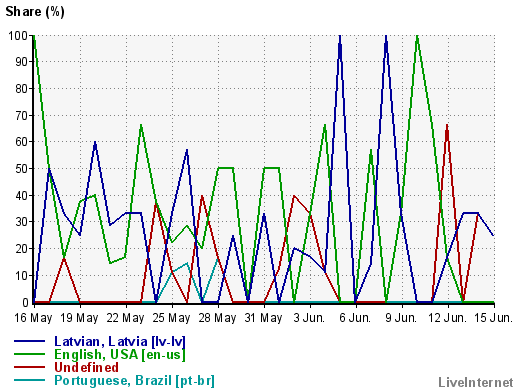Click the 9 Jun. date label
This screenshot has width=520, height=392.
[401, 318]
